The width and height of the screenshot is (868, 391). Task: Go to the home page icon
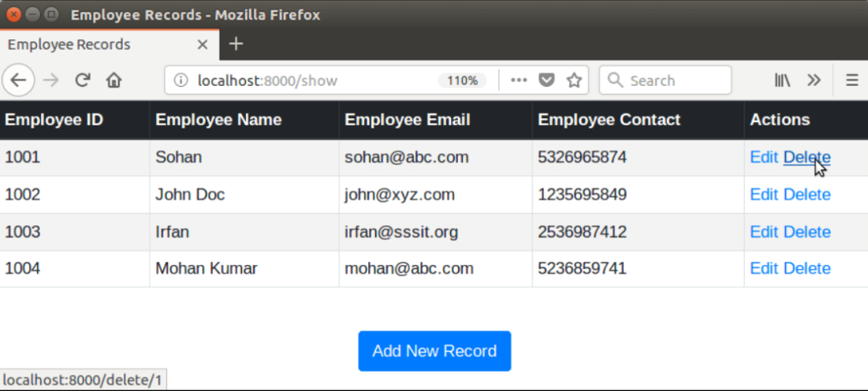click(113, 81)
